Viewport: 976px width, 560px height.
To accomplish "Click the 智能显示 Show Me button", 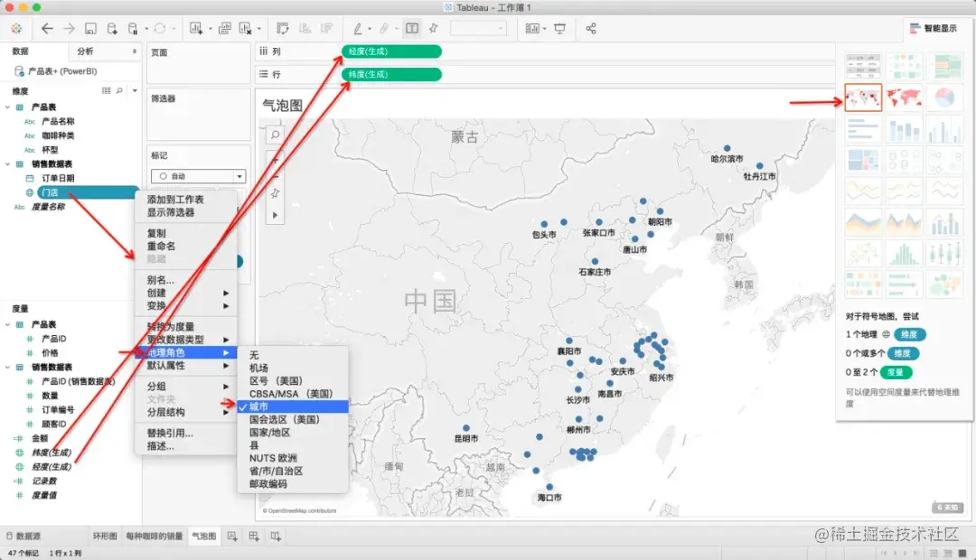I will pyautogui.click(x=933, y=29).
